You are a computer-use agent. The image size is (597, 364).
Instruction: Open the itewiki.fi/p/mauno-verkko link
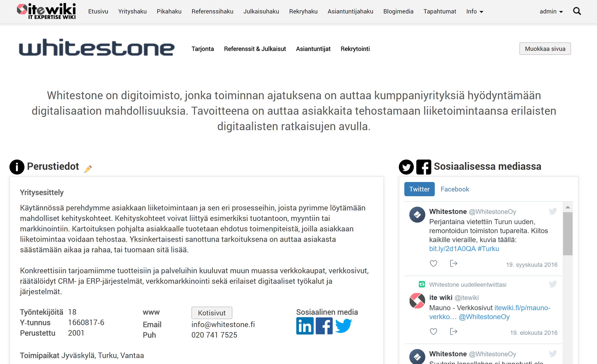tap(490, 312)
